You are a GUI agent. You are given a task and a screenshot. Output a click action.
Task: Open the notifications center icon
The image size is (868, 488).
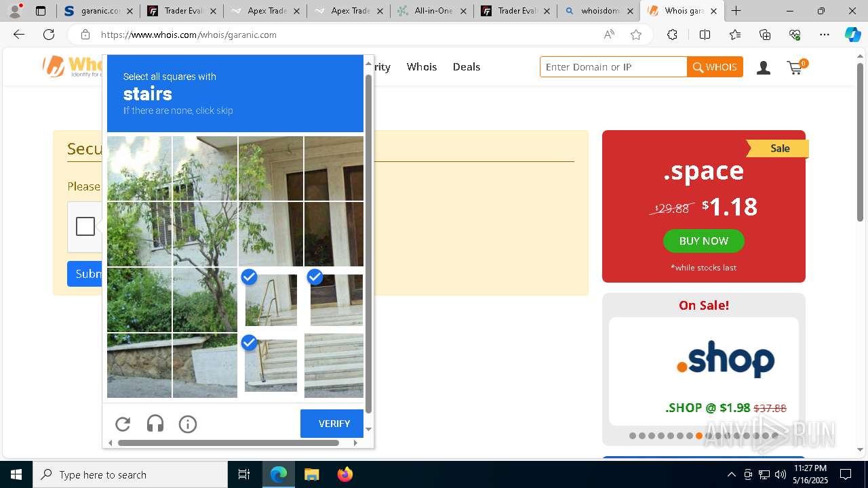pos(846,474)
